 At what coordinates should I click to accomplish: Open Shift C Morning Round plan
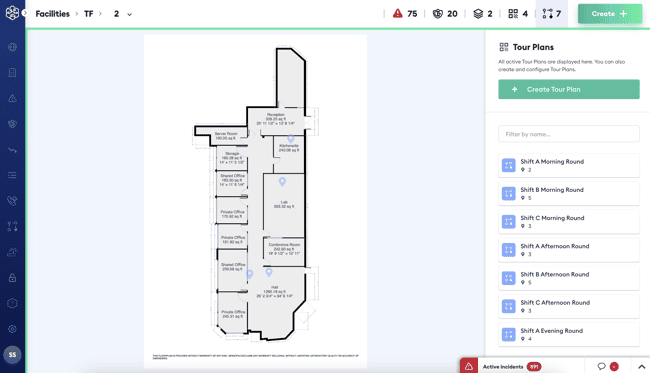tap(569, 222)
